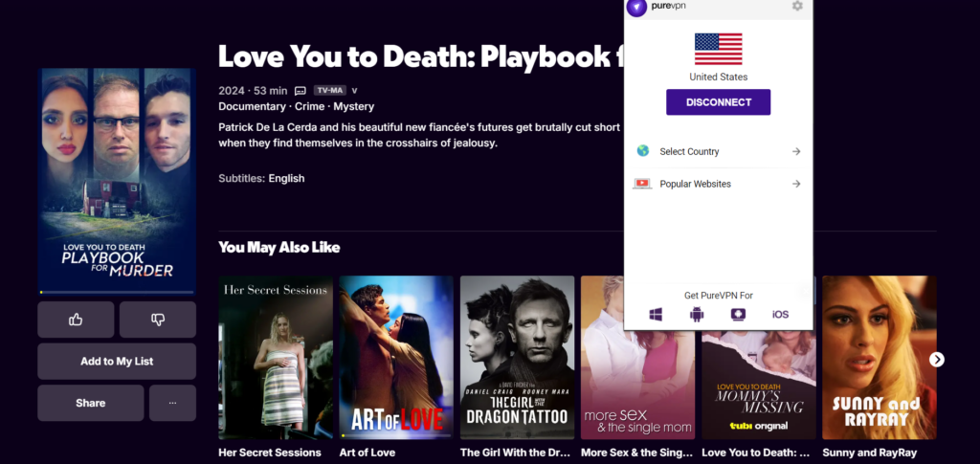Get PureVPN for Windows icon
Image resolution: width=980 pixels, height=464 pixels.
656,314
